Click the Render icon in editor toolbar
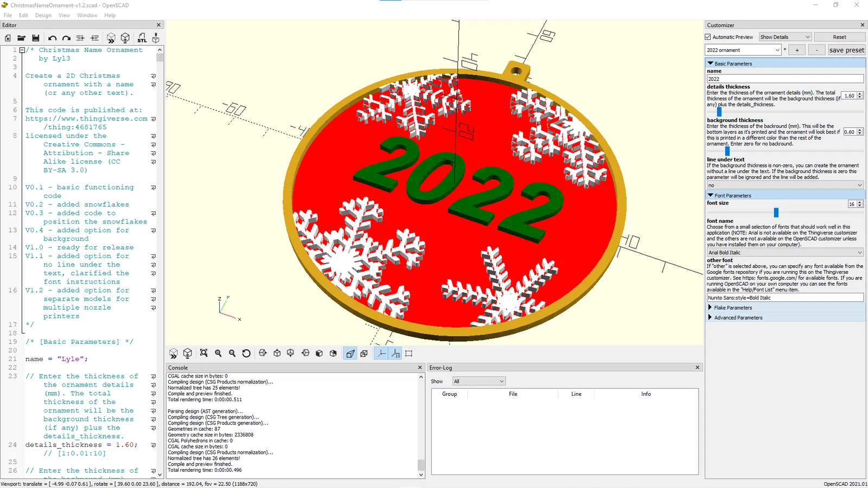 (x=125, y=38)
